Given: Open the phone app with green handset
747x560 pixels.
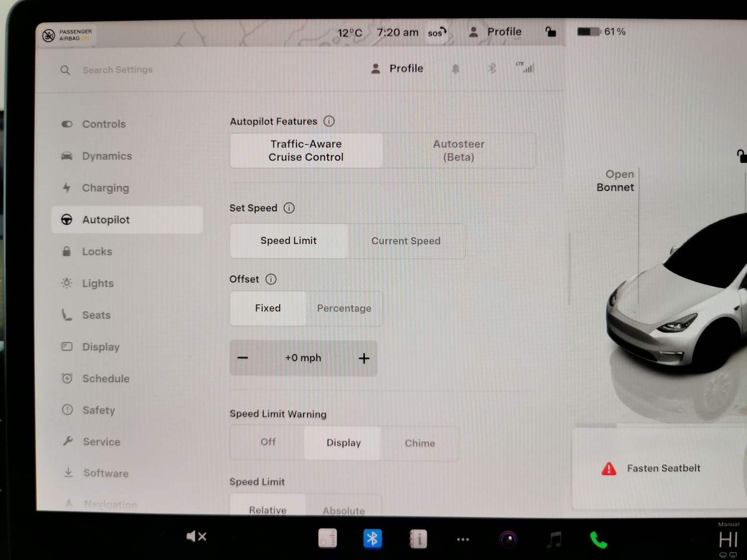Looking at the screenshot, I should (598, 540).
